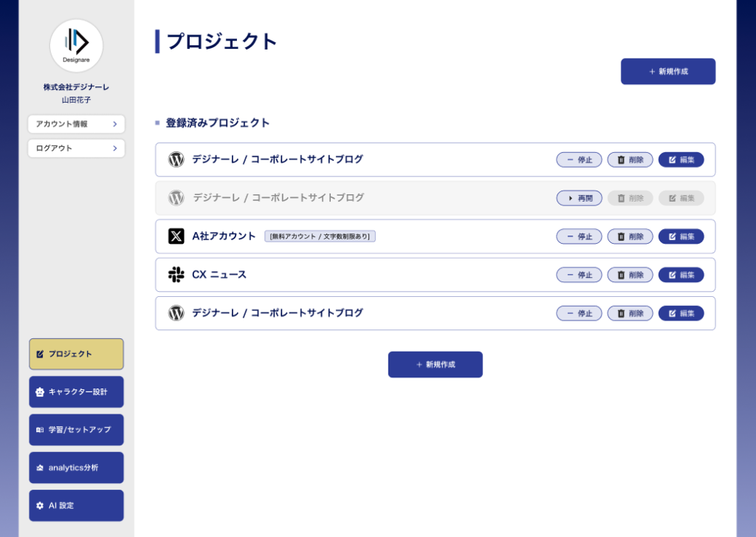The image size is (756, 537).
Task: Expand アカウント情報 via its chevron
Action: tap(114, 124)
